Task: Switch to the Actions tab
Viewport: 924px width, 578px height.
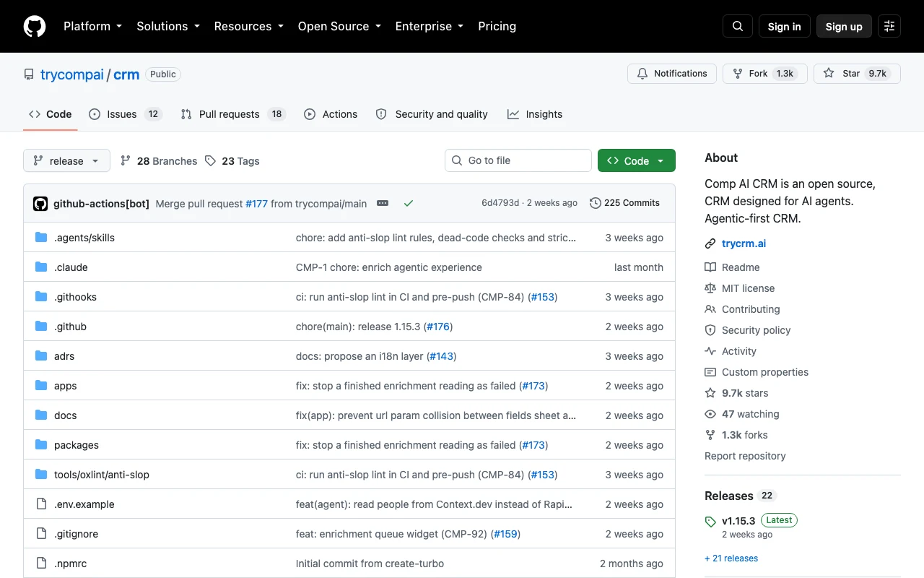Action: pyautogui.click(x=331, y=114)
